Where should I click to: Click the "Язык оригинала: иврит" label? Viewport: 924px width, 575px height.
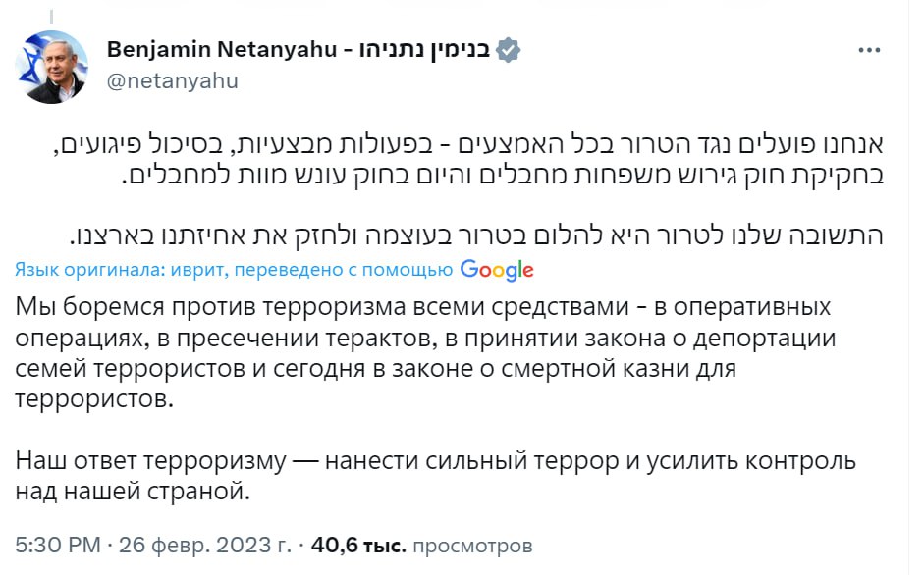[x=87, y=270]
